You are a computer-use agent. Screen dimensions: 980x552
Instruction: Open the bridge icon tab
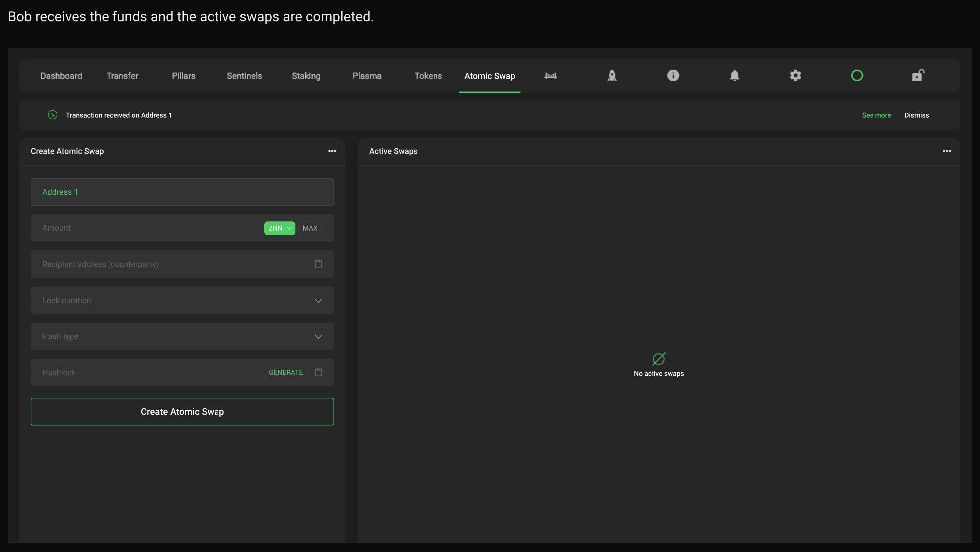click(x=550, y=76)
